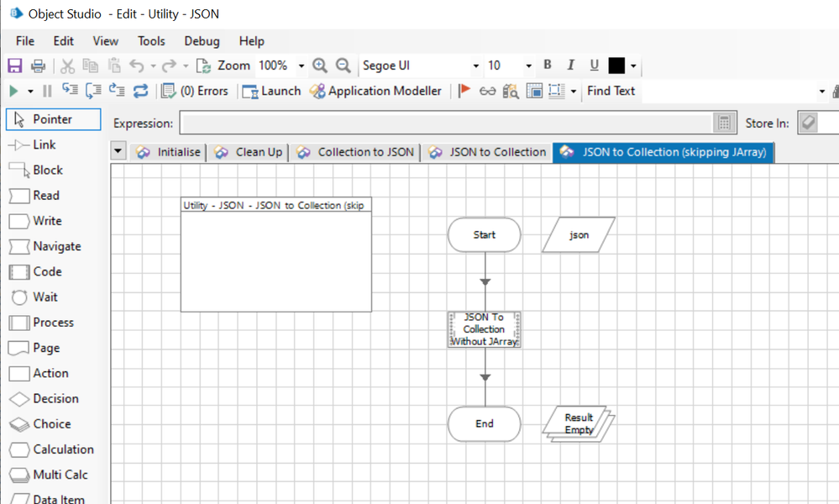Click the Reset (restart) icon
The height and width of the screenshot is (504, 839).
coord(140,91)
